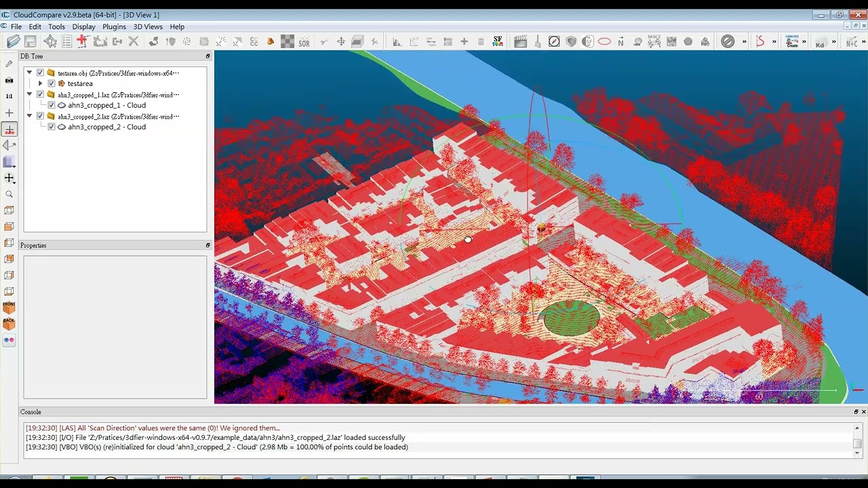Open the Tools menu
The width and height of the screenshot is (868, 488).
[56, 26]
